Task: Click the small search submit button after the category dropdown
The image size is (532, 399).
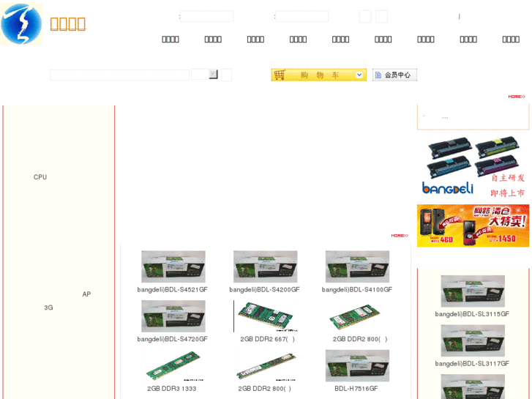Action: coord(227,75)
